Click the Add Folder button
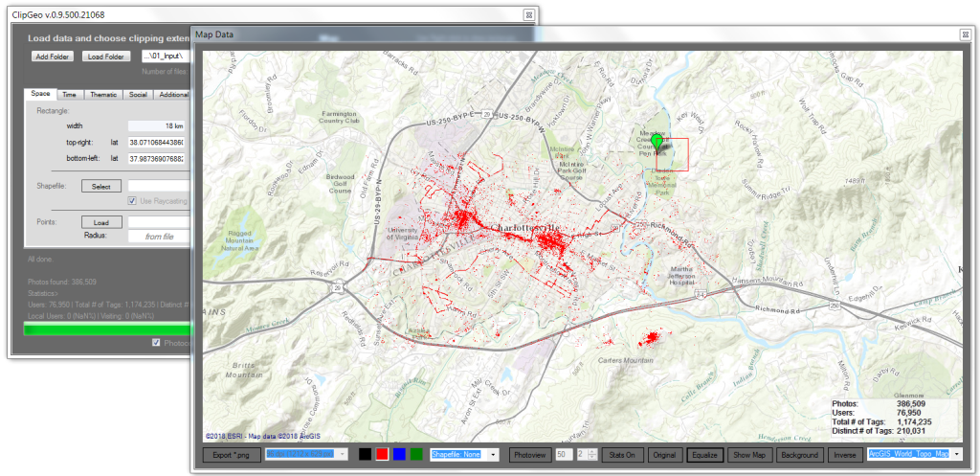This screenshot has height=476, width=980. 53,57
